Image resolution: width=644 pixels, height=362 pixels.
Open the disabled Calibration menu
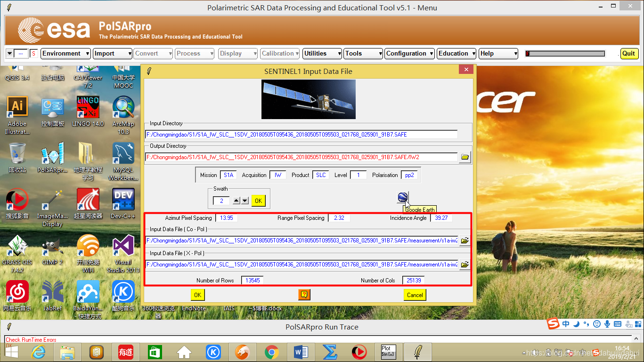coord(280,54)
